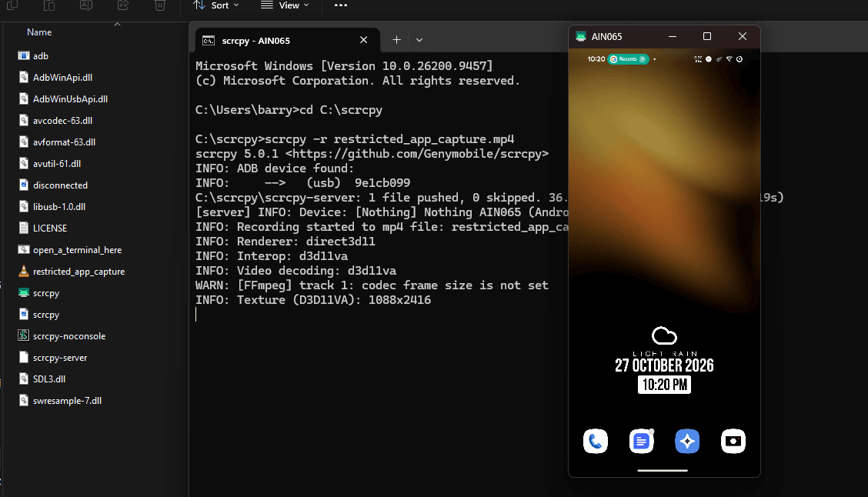This screenshot has width=868, height=497.
Task: Click the Android icon in AIN065 title bar
Action: [x=581, y=36]
